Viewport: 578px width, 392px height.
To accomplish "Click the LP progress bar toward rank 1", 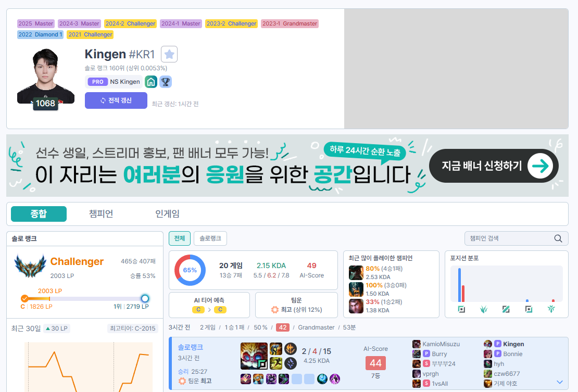I will 85,298.
